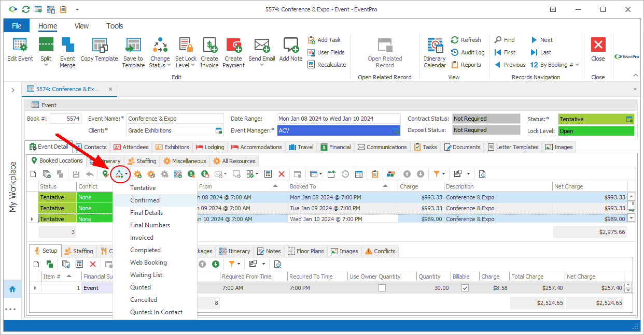Image resolution: width=644 pixels, height=335 pixels.
Task: Click the clipboard icon in the title bar
Action: pos(63,9)
